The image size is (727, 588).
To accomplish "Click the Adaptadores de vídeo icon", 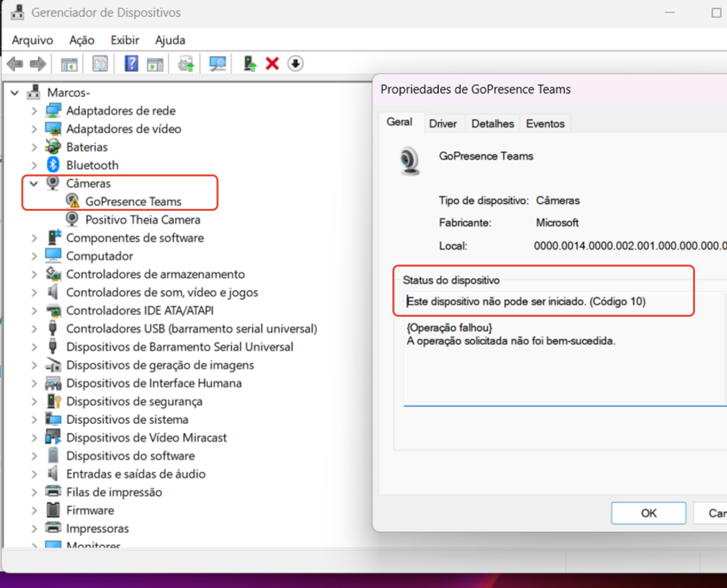I will (53, 128).
